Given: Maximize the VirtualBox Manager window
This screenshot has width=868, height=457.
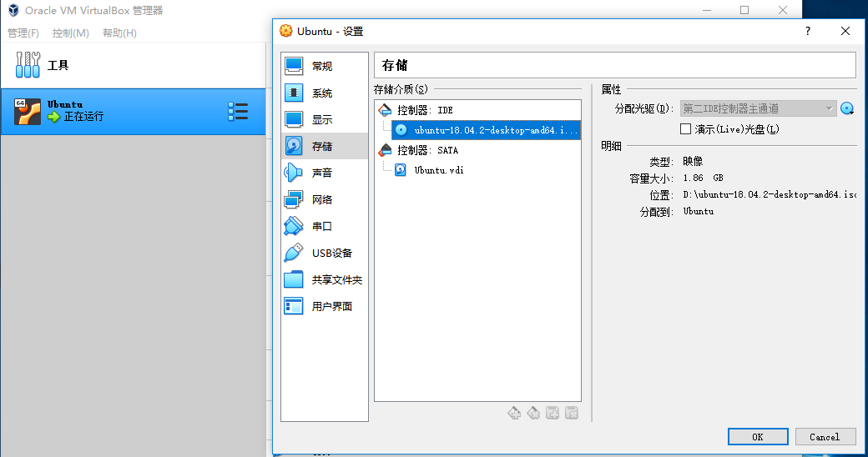Looking at the screenshot, I should click(744, 10).
